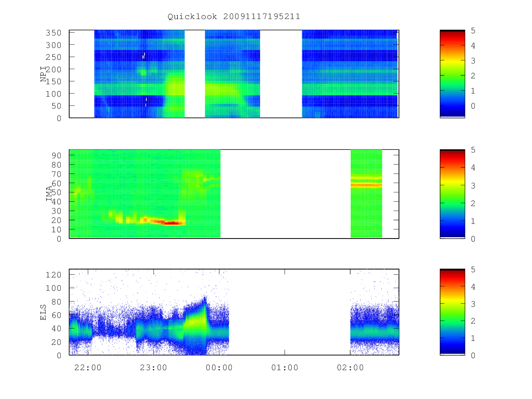Click the value 3 on the IMA color bar
This screenshot has width=532, height=399.
pos(473,185)
